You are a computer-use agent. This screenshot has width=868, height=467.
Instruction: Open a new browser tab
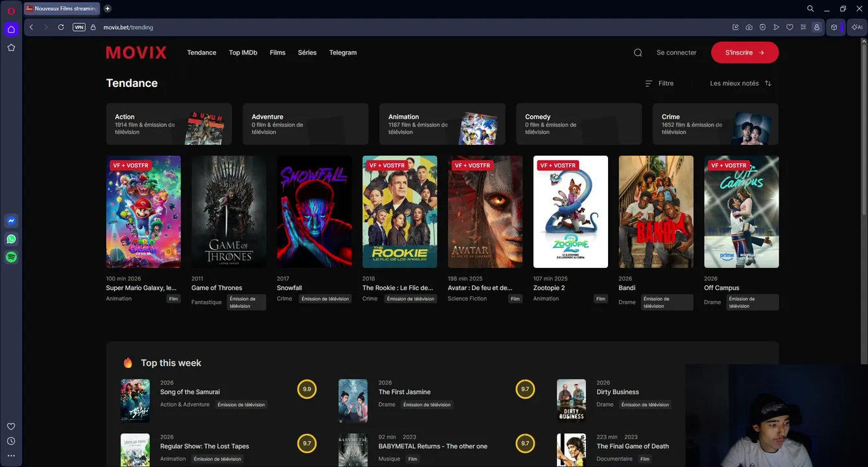point(108,8)
